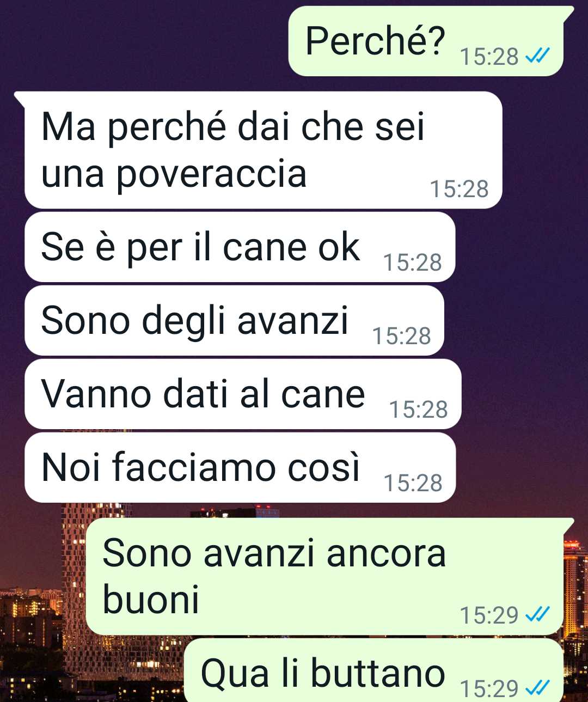Tap the 15:29 timestamp on "Sono avanzi ancora buoni"
The height and width of the screenshot is (702, 588).
[489, 615]
